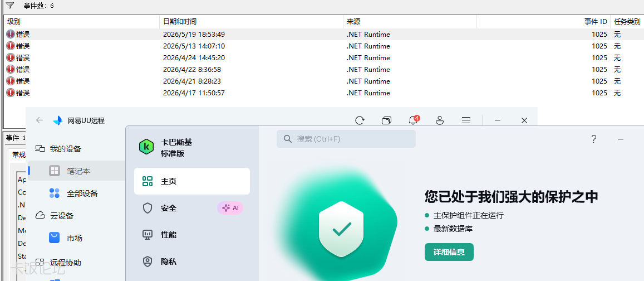The image size is (644, 281).
Task: Sort events by the 级别 column header
Action: (82, 22)
